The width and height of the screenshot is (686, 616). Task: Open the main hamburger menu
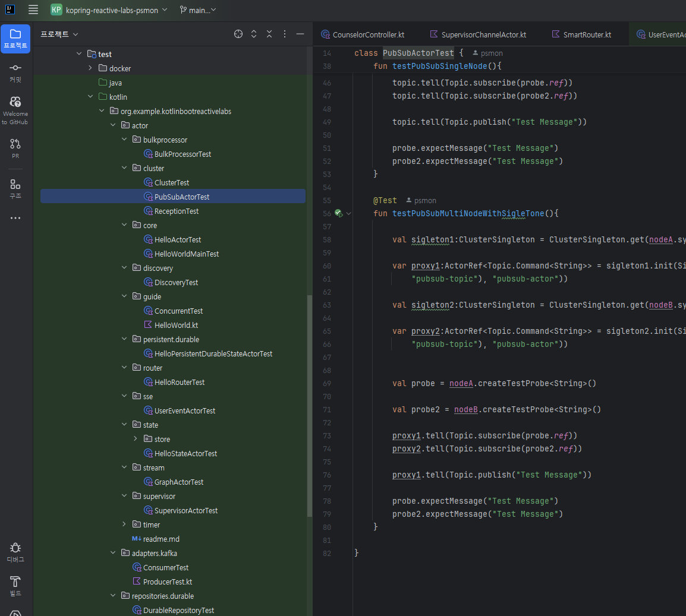tap(33, 10)
